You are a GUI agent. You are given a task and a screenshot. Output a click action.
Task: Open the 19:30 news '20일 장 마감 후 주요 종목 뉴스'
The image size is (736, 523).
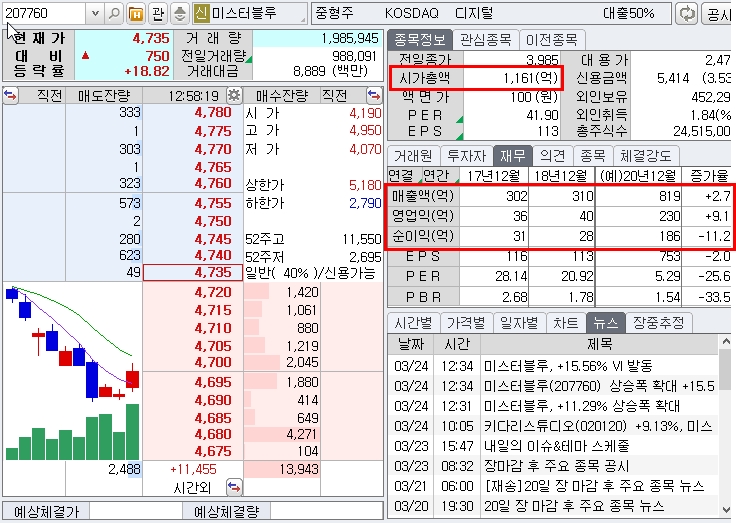574,506
